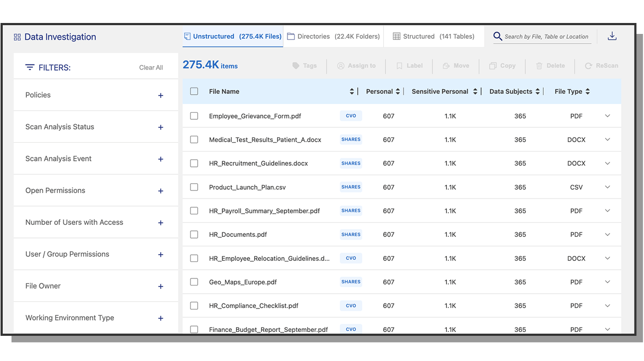The width and height of the screenshot is (644, 361).
Task: Check the Employee_Grievance_Form.pdf row checkbox
Action: pyautogui.click(x=194, y=116)
